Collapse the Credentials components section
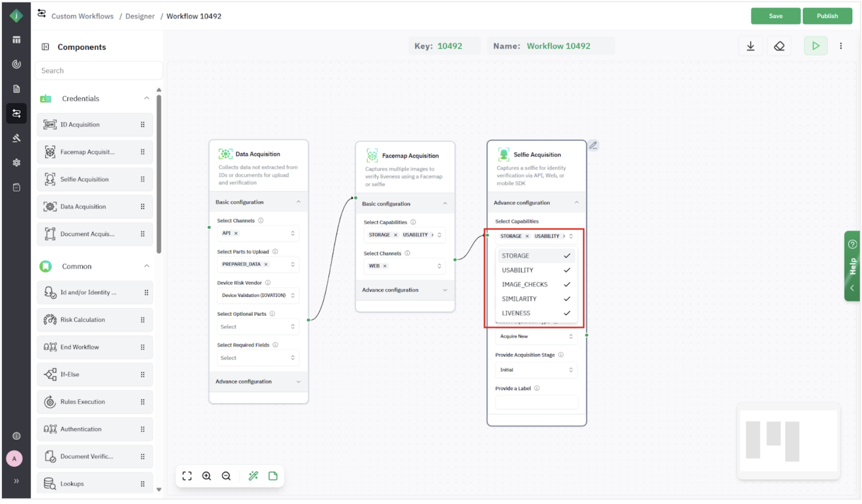This screenshot has height=504, width=862. pos(147,98)
